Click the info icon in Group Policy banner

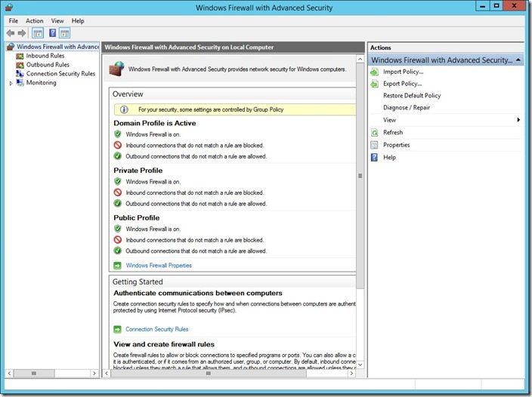124,109
